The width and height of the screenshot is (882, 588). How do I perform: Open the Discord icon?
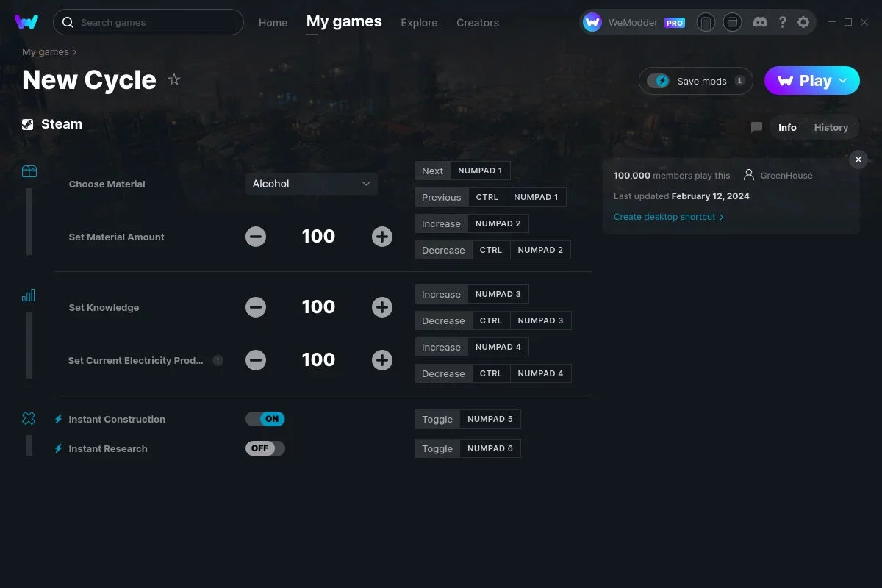(x=761, y=22)
